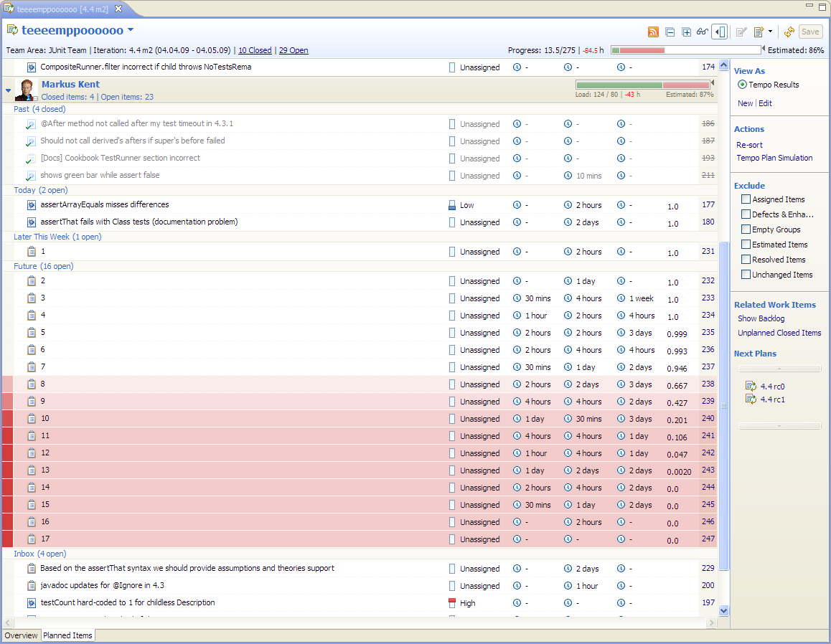Screen dimensions: 831x644
Task: Collapse the Markus Kent group
Action: click(x=9, y=90)
